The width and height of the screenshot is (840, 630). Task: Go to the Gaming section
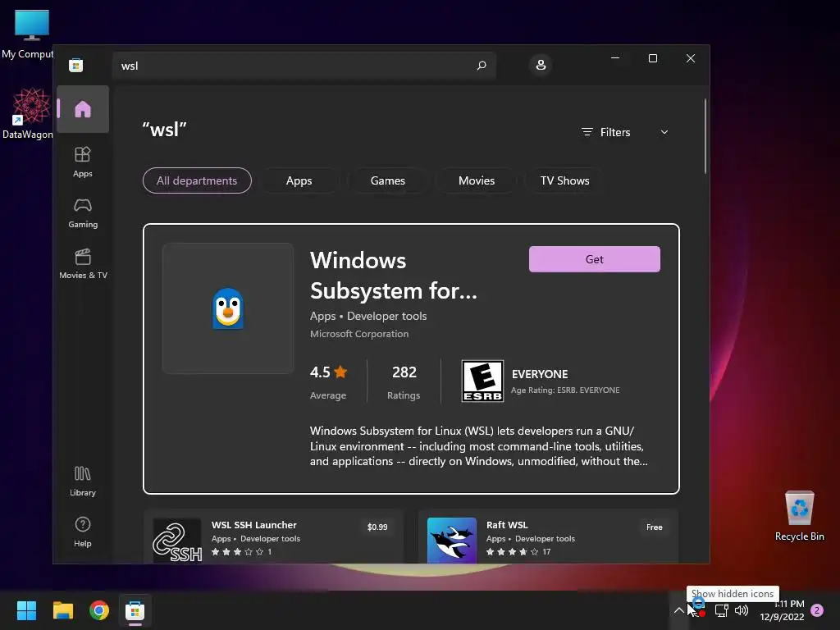[x=83, y=212]
